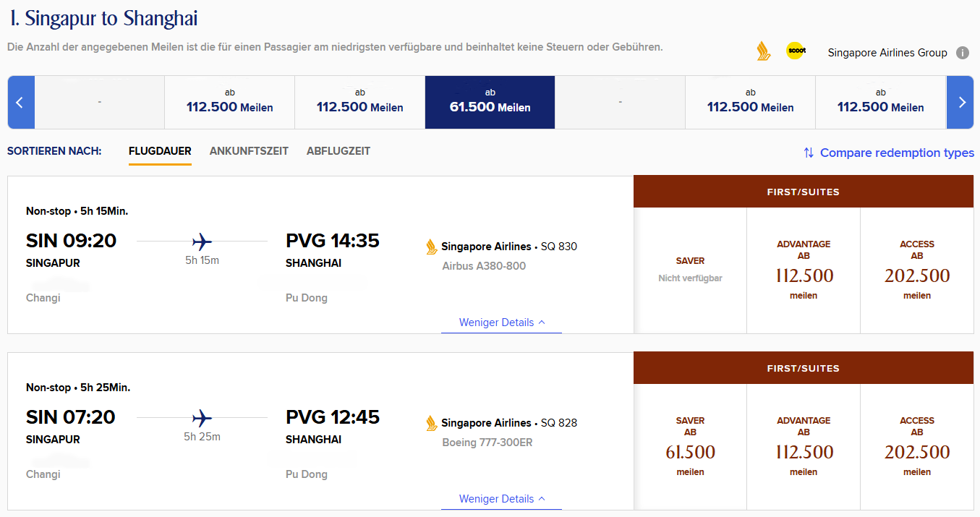Click the Singapore Airlines logo icon
Image resolution: width=980 pixels, height=517 pixels.
tap(762, 50)
